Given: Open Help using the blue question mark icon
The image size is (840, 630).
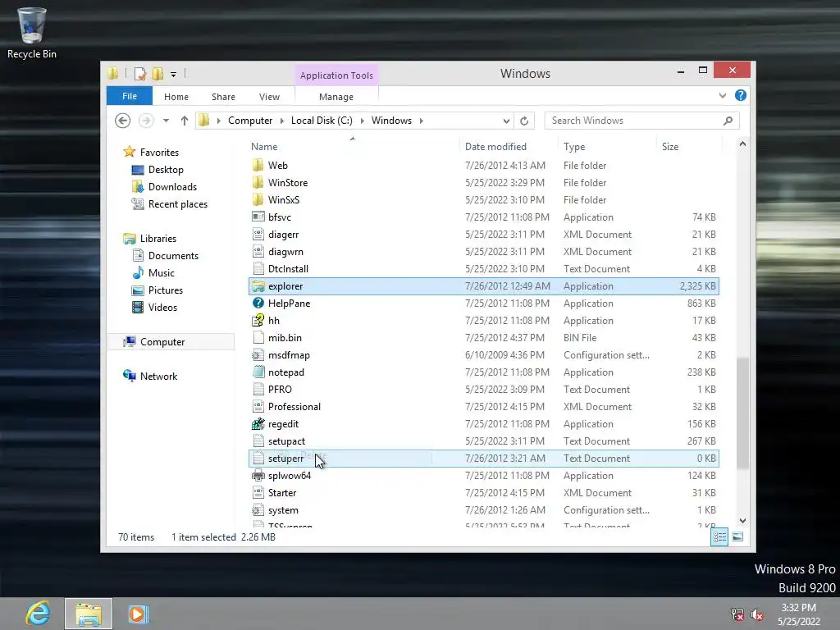Looking at the screenshot, I should [x=741, y=95].
